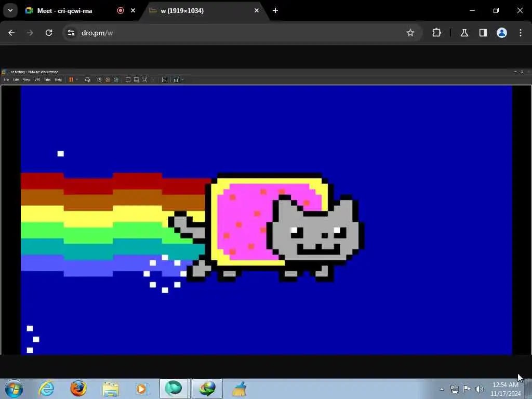Open the Chrome side panel

[x=483, y=33]
